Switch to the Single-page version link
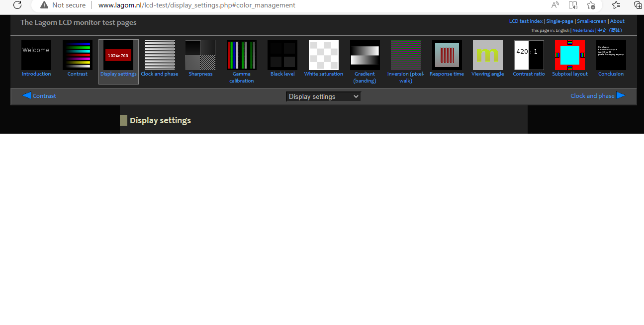 pos(559,21)
